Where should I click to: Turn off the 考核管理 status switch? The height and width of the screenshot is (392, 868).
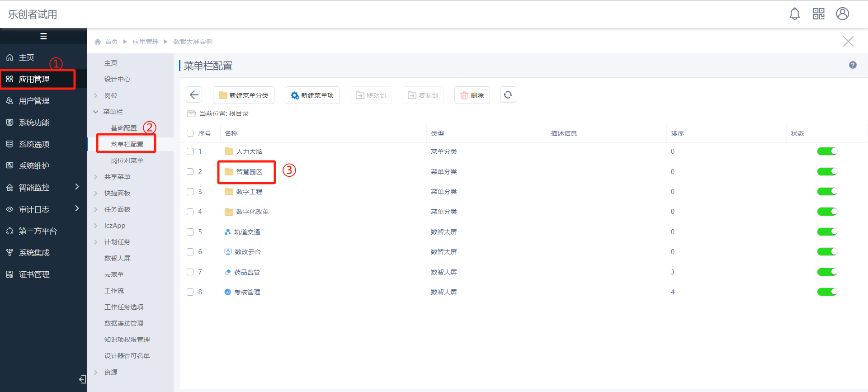point(827,292)
